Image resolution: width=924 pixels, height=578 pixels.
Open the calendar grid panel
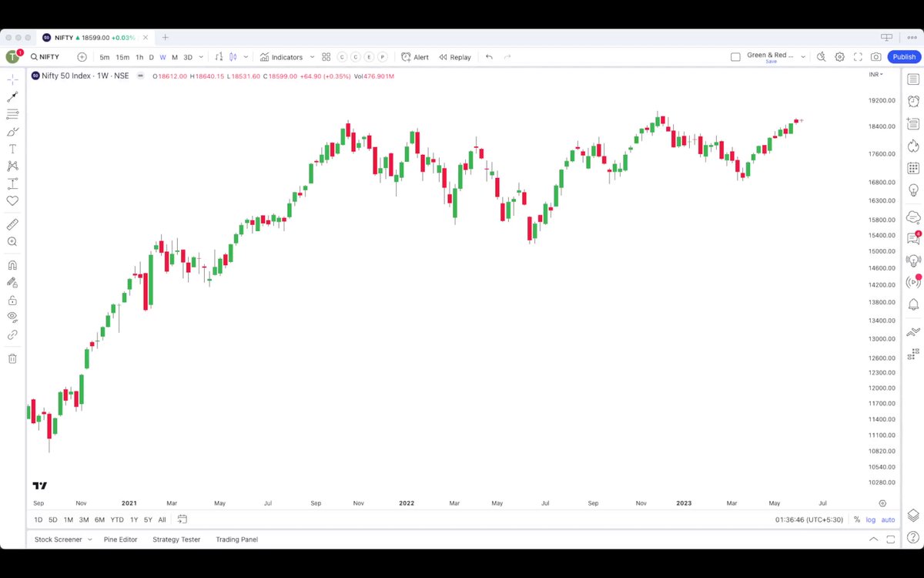click(x=913, y=168)
